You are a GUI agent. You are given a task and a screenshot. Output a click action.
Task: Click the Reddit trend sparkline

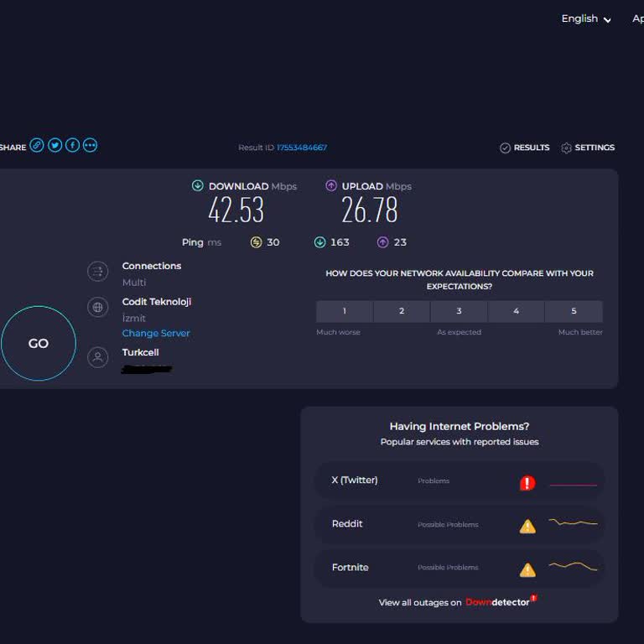pyautogui.click(x=574, y=523)
